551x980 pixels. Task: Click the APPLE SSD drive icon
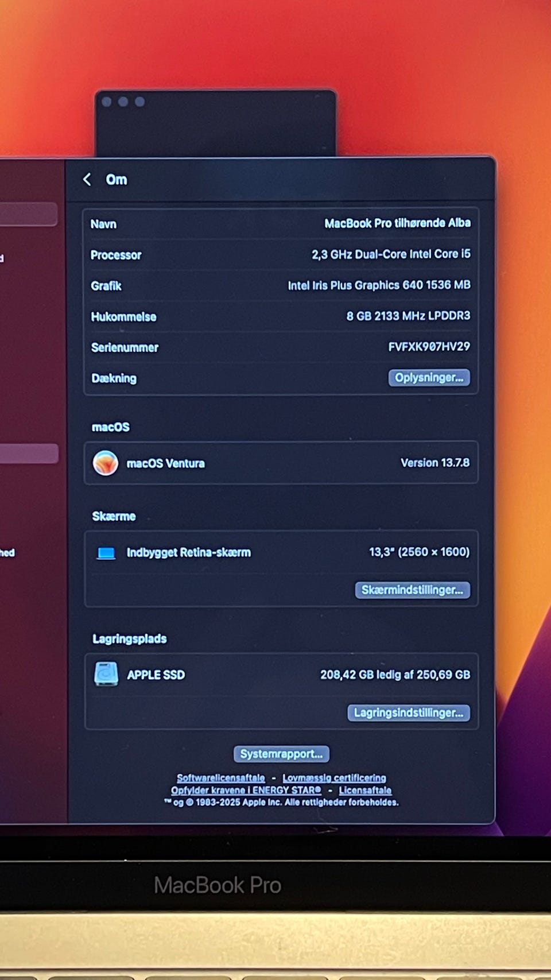tap(106, 675)
